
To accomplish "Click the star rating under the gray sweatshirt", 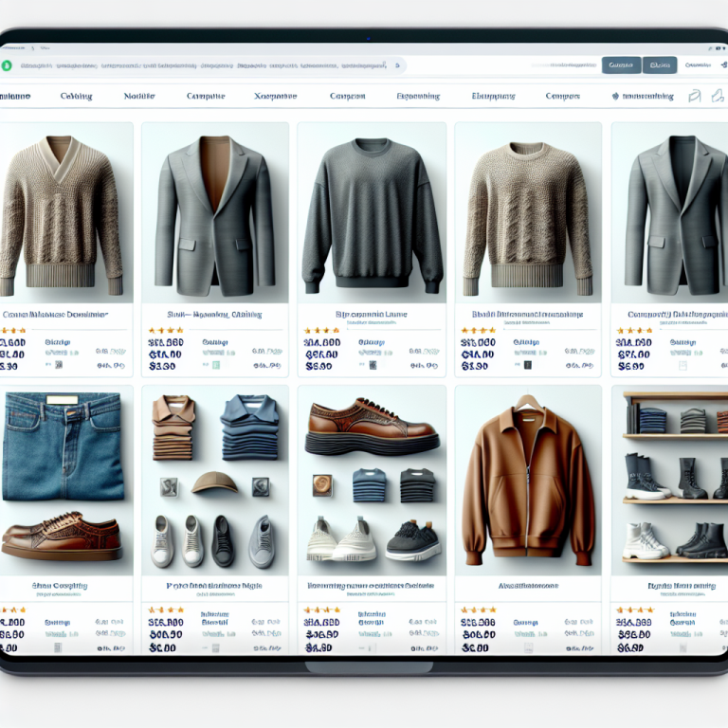I will click(321, 331).
